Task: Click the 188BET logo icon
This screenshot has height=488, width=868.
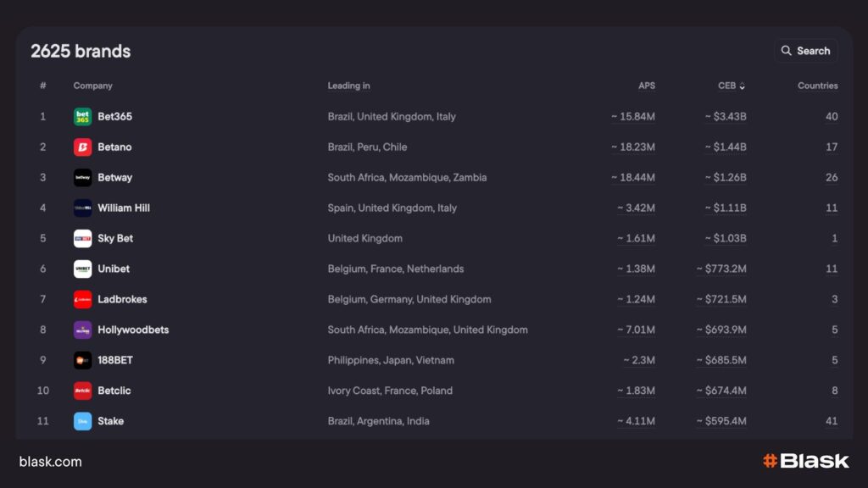Action: [x=82, y=361]
